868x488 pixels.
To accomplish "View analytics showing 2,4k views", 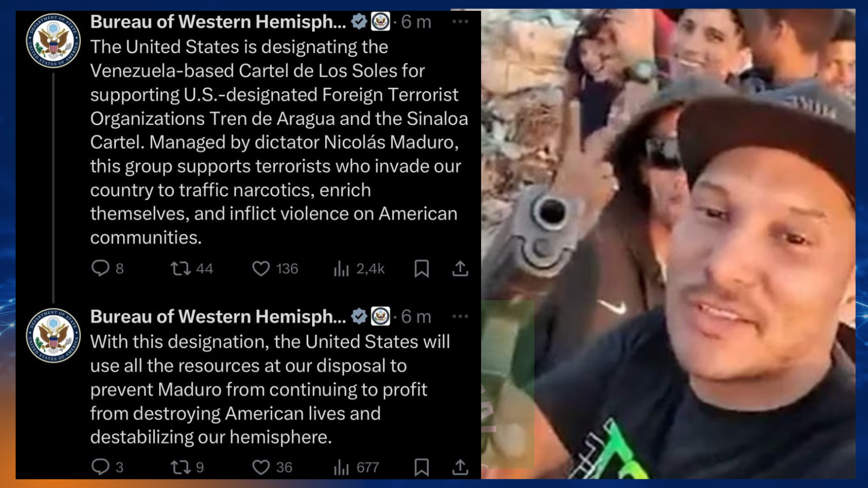I will pyautogui.click(x=359, y=268).
